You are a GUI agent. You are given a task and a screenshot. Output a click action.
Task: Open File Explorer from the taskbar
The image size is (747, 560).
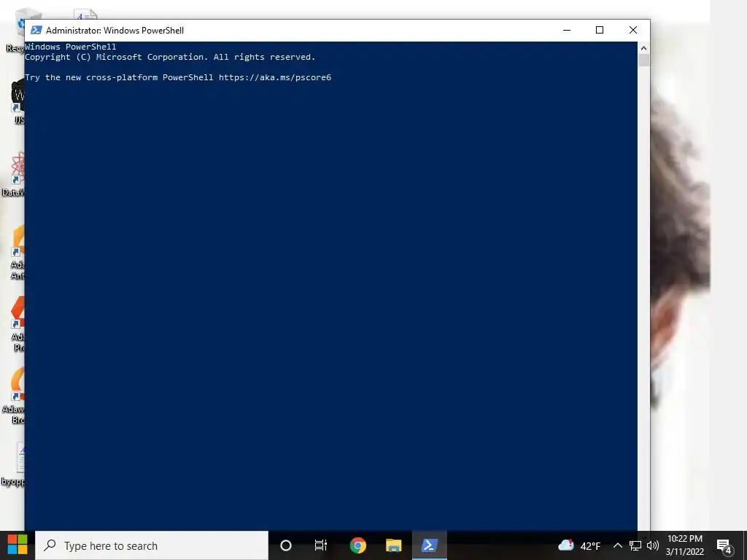tap(393, 545)
